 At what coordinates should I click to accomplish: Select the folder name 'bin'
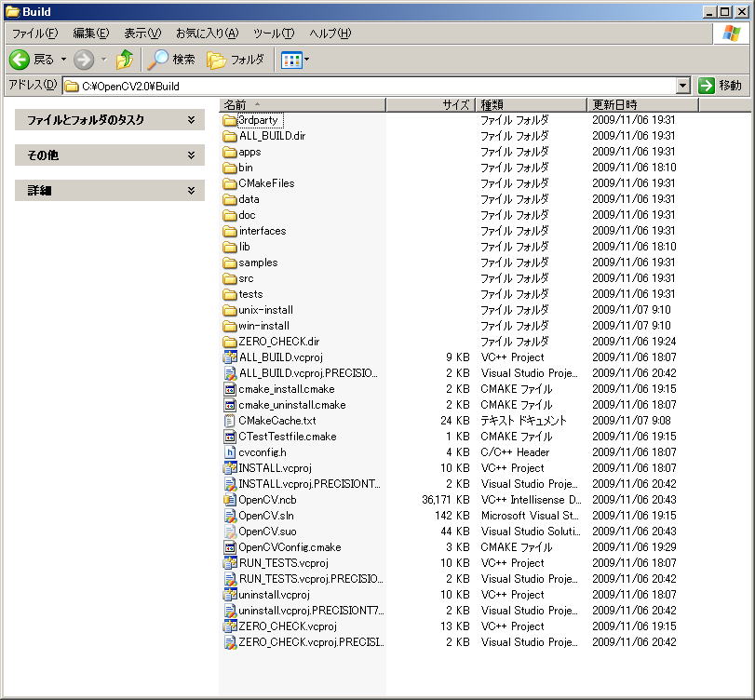[246, 168]
